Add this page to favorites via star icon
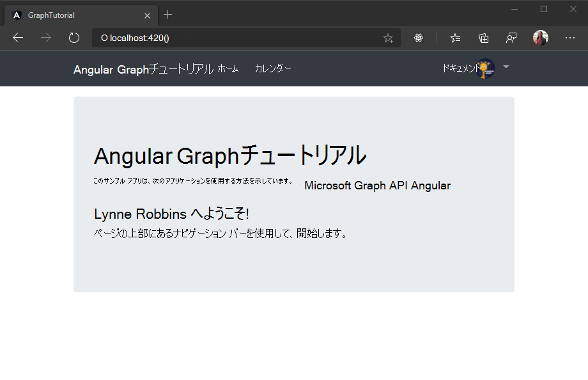The height and width of the screenshot is (380, 588). 388,38
